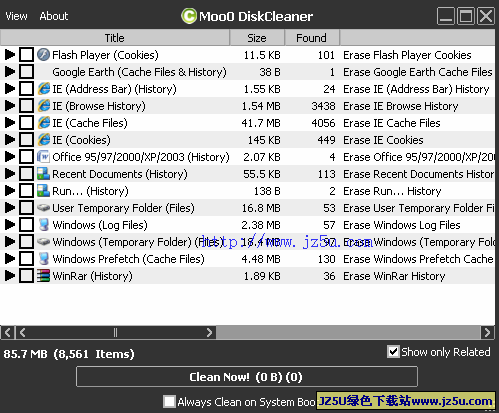Viewport: 499px width, 413px height.
Task: Click the 16.8 MB size cell
Action: 261,208
